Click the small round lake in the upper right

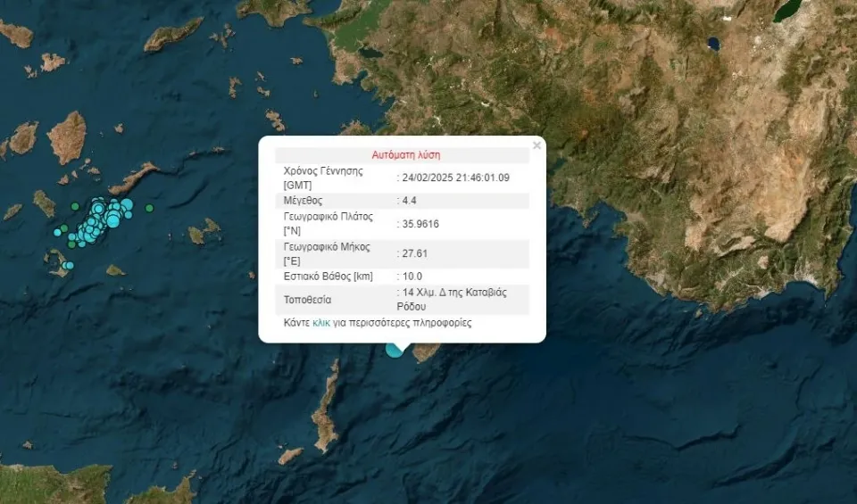coord(712,42)
